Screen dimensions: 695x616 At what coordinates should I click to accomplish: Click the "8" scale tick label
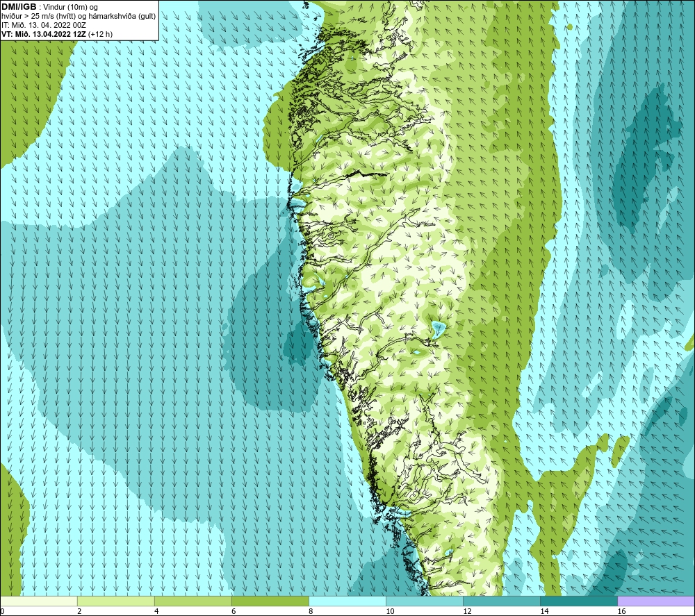click(x=311, y=612)
